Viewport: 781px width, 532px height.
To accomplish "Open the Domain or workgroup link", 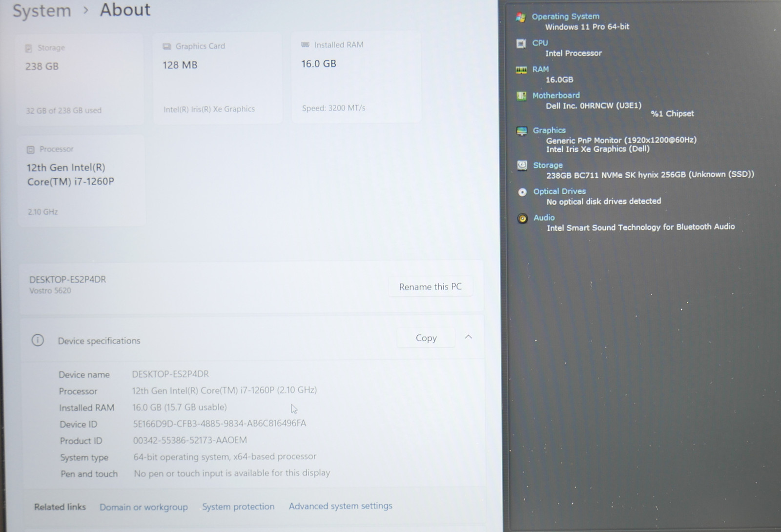I will 144,507.
